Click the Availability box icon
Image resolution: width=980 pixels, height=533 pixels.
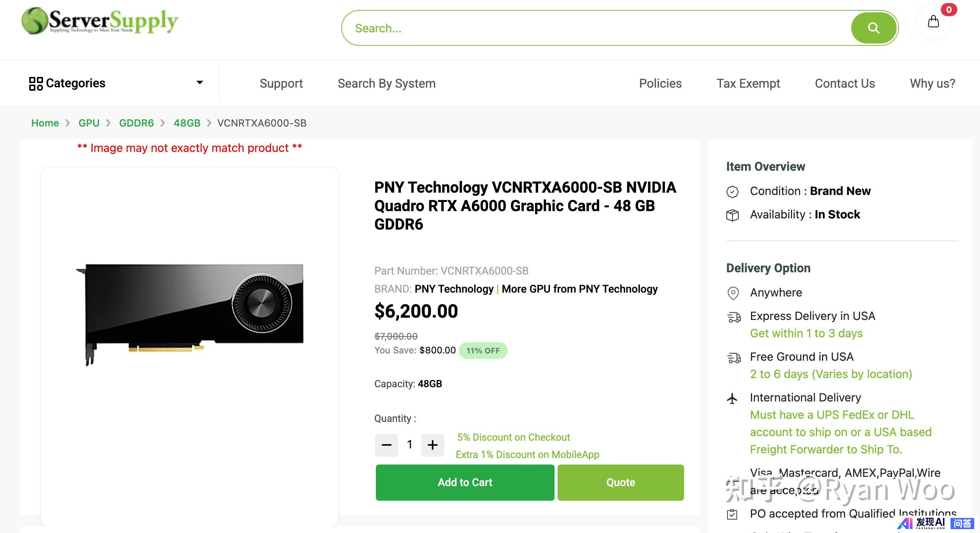pos(732,215)
